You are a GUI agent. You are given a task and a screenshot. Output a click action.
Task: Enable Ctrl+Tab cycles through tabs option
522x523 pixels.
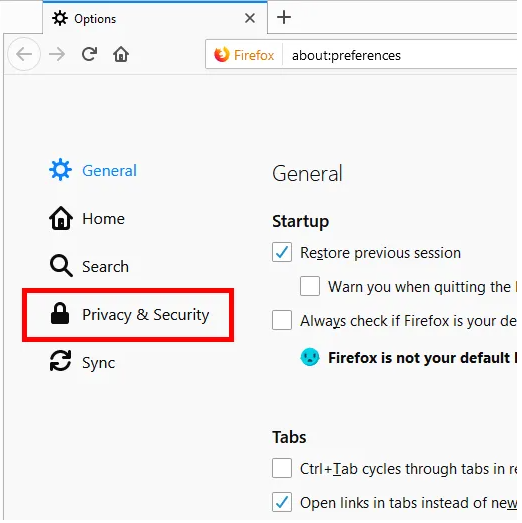coord(282,468)
